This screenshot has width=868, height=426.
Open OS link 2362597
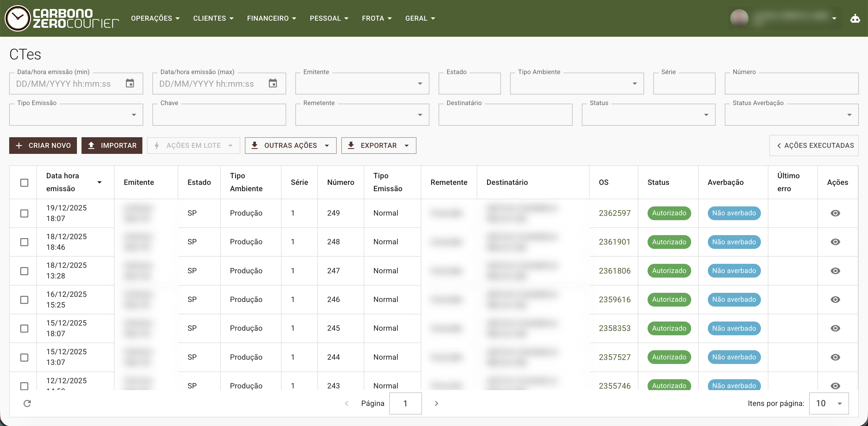click(614, 213)
